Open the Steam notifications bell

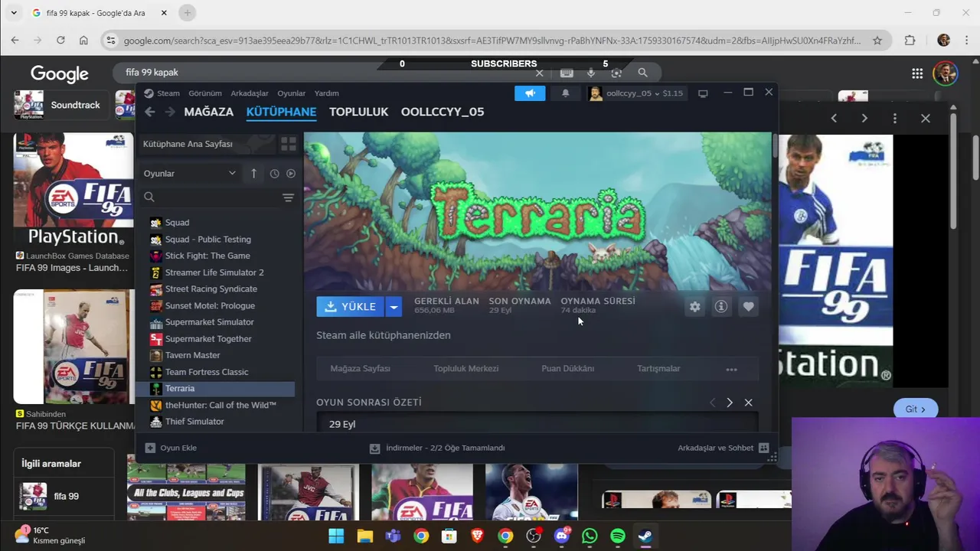click(x=566, y=93)
